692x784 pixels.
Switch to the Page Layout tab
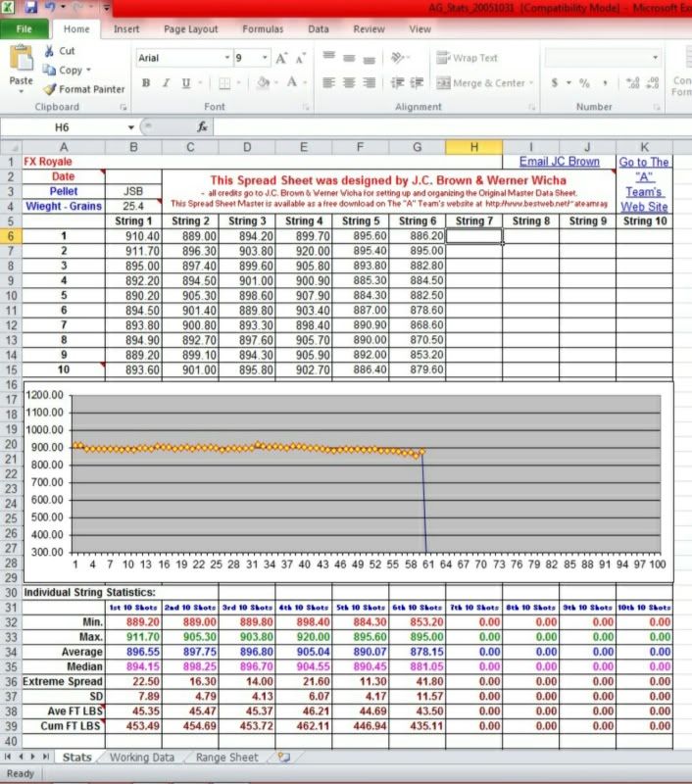[190, 29]
